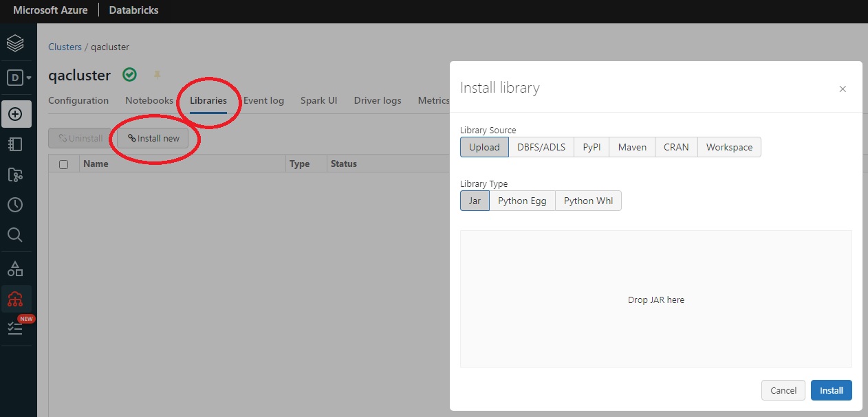The height and width of the screenshot is (417, 868).
Task: Expand the persona switcher D dropdown
Action: 19,78
